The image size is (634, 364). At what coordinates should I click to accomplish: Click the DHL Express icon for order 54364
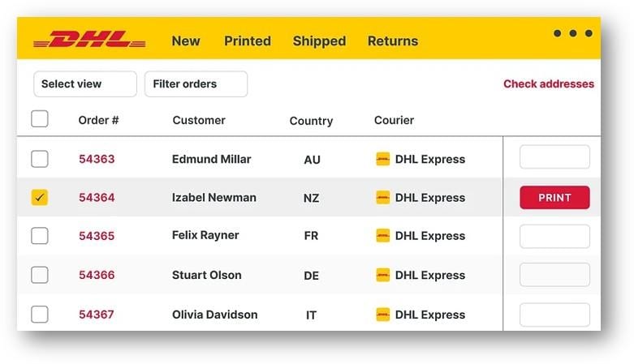tap(383, 197)
